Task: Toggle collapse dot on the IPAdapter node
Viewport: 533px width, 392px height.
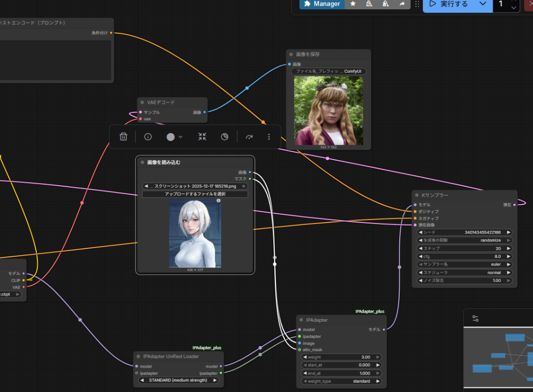Action: pos(301,320)
